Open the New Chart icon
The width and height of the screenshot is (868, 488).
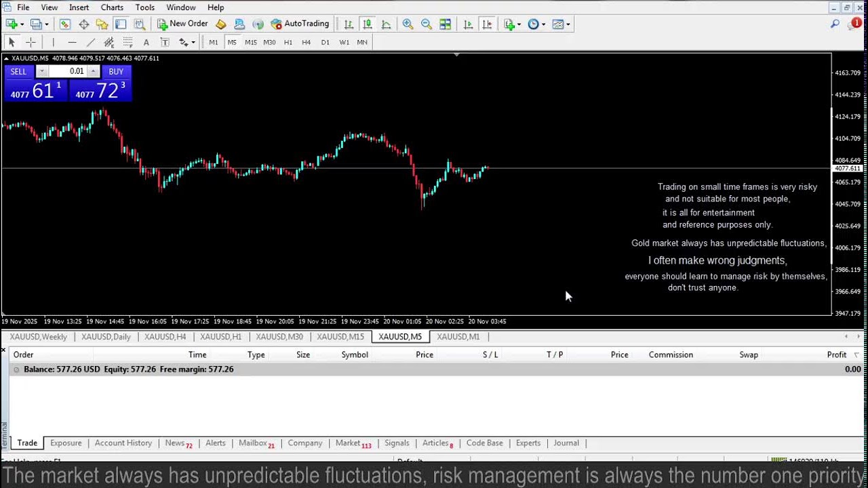coord(12,24)
